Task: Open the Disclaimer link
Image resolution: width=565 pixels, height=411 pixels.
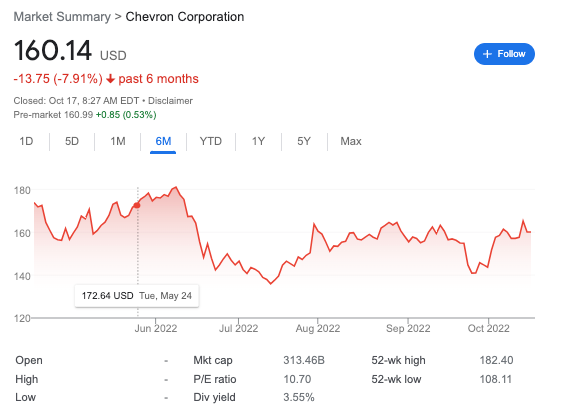Action: tap(170, 101)
